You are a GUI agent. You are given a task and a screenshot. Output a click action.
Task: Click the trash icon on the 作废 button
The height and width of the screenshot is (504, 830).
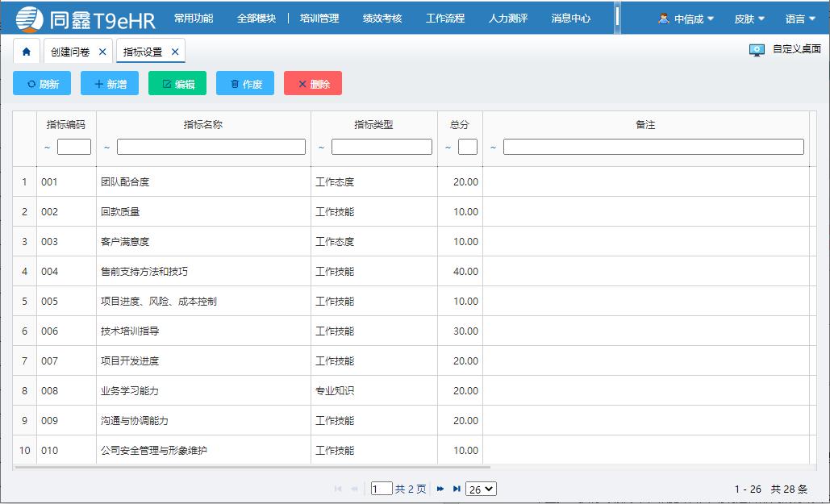pos(232,83)
